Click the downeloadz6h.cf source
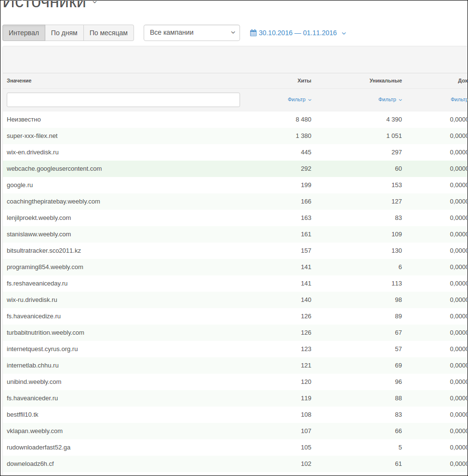This screenshot has height=476, width=468. click(x=30, y=464)
